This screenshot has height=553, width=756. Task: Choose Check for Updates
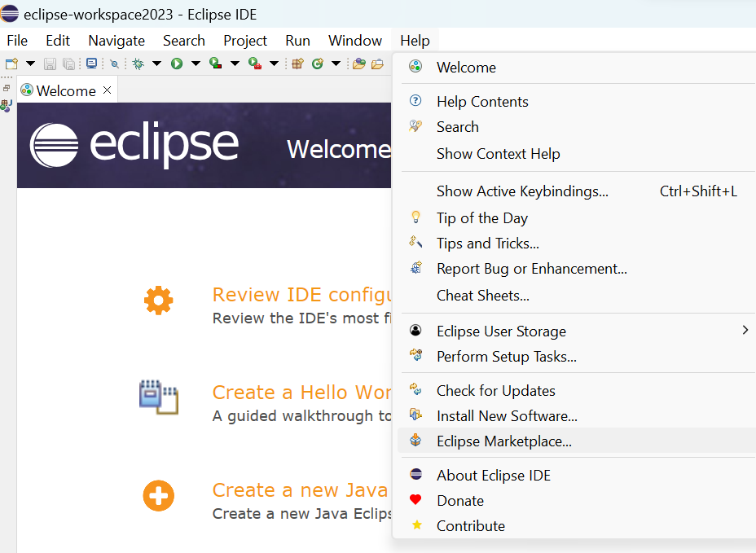coord(577,391)
